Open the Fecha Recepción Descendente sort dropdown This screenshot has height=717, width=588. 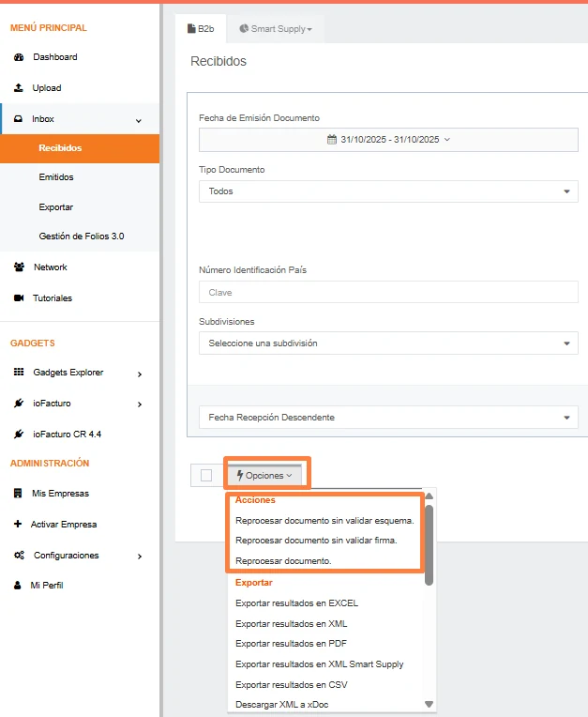[388, 417]
